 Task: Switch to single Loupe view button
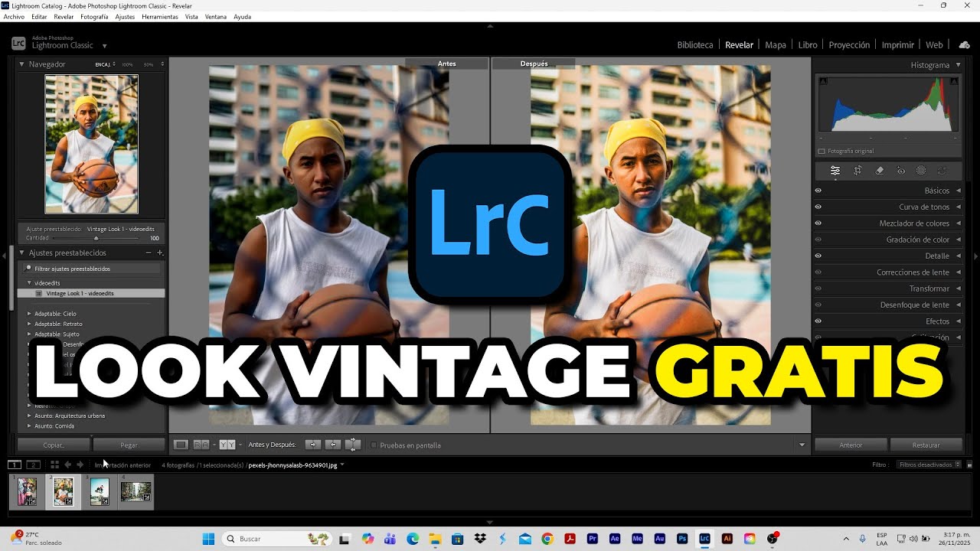[181, 445]
